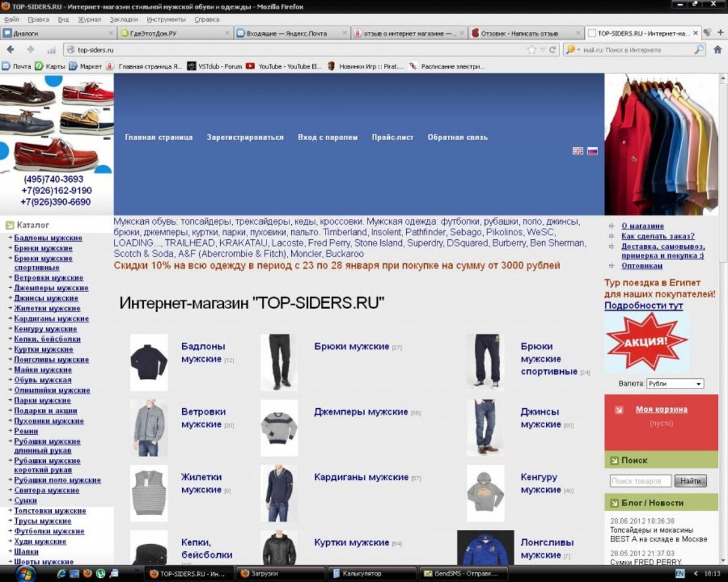Open the Журнал menu
The width and height of the screenshot is (728, 582).
[90, 19]
